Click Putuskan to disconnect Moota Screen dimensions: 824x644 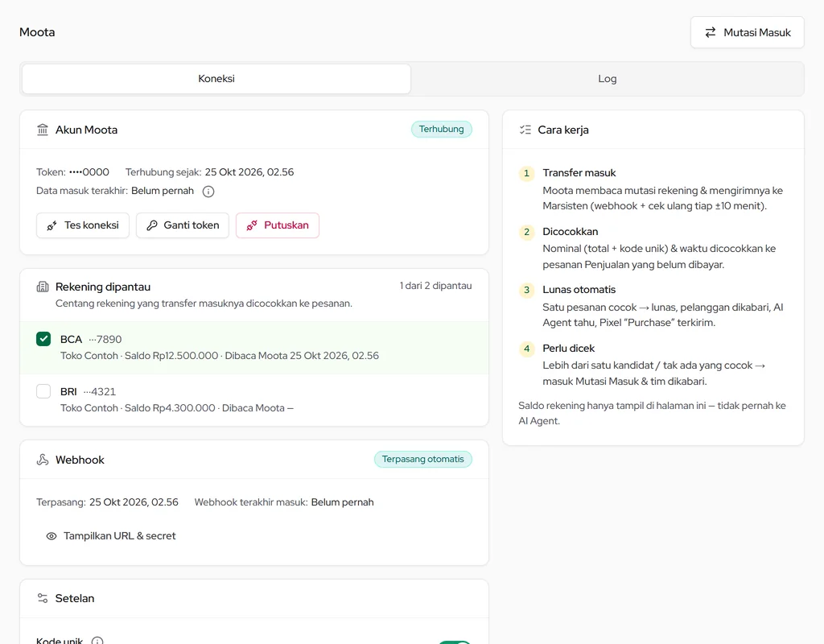[x=278, y=225]
